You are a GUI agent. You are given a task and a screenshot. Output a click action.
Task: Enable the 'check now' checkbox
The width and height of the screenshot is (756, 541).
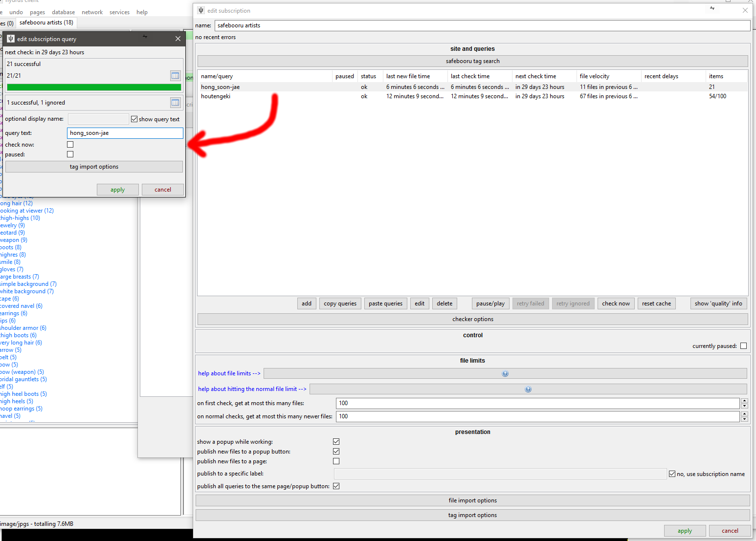70,145
